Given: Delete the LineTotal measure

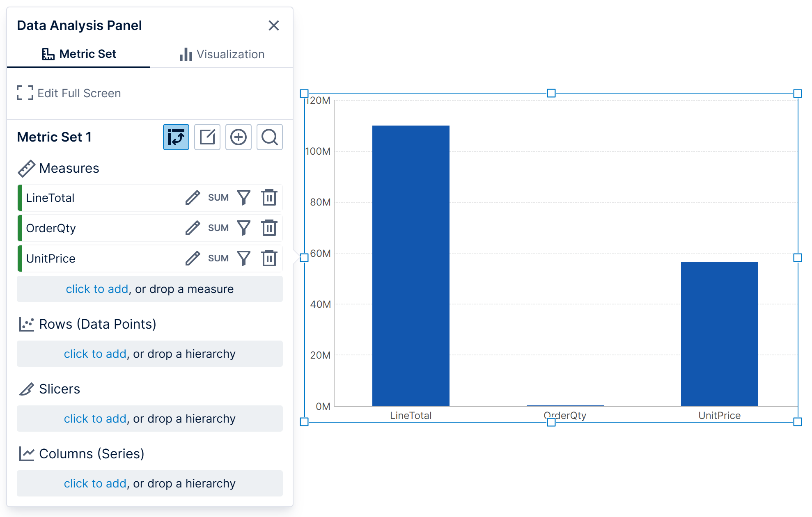Looking at the screenshot, I should pyautogui.click(x=269, y=198).
